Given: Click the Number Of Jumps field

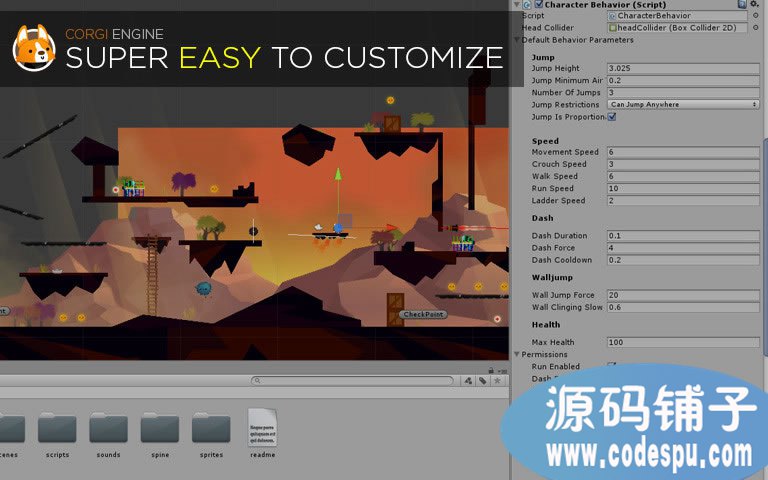Looking at the screenshot, I should click(x=683, y=93).
